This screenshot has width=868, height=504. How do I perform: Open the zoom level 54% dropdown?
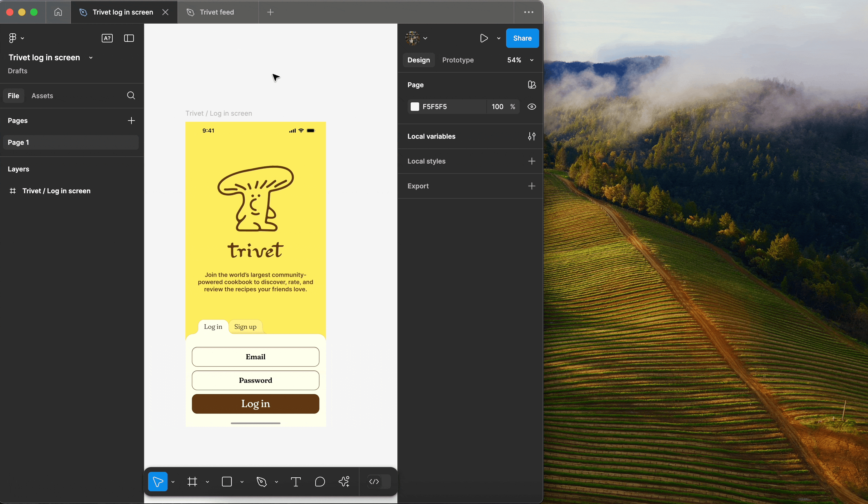tap(520, 60)
